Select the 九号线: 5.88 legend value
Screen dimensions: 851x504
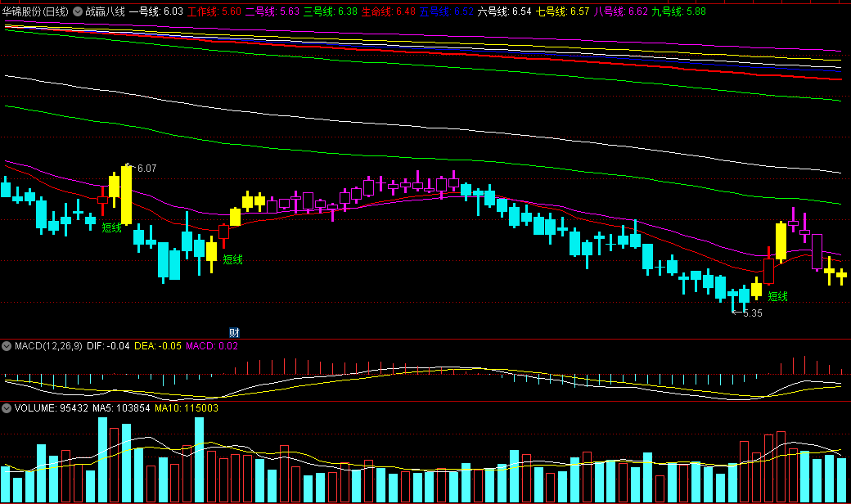coord(678,11)
